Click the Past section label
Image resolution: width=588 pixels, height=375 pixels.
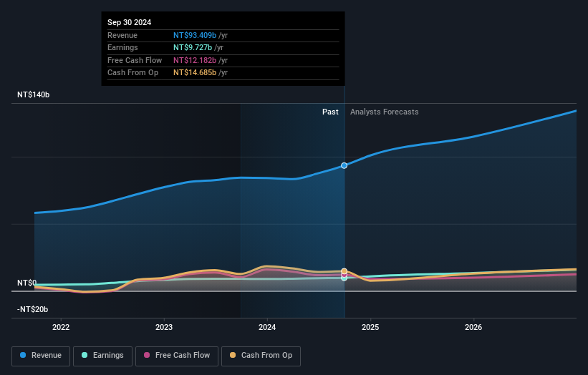click(x=330, y=112)
